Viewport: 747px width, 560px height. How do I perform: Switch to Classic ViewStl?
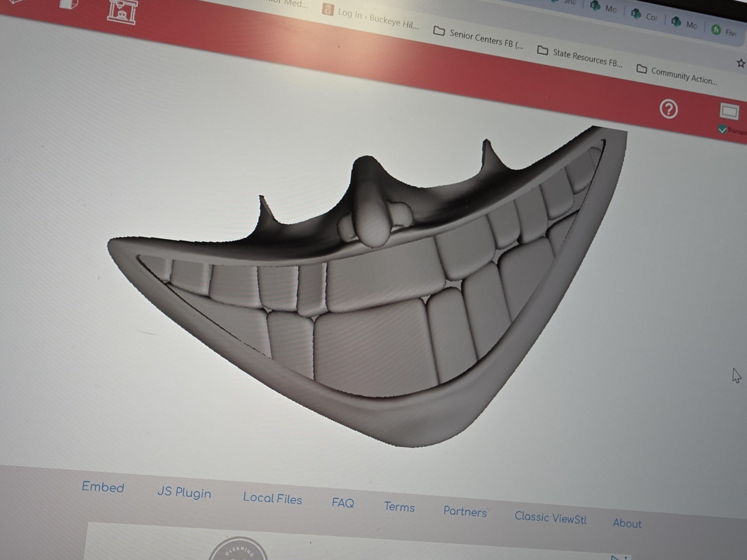(551, 517)
